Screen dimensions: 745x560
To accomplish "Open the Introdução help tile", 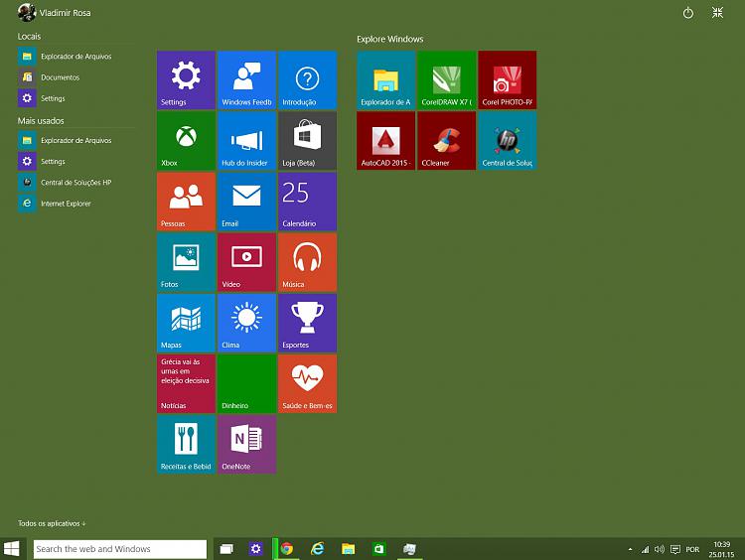I will tap(307, 80).
